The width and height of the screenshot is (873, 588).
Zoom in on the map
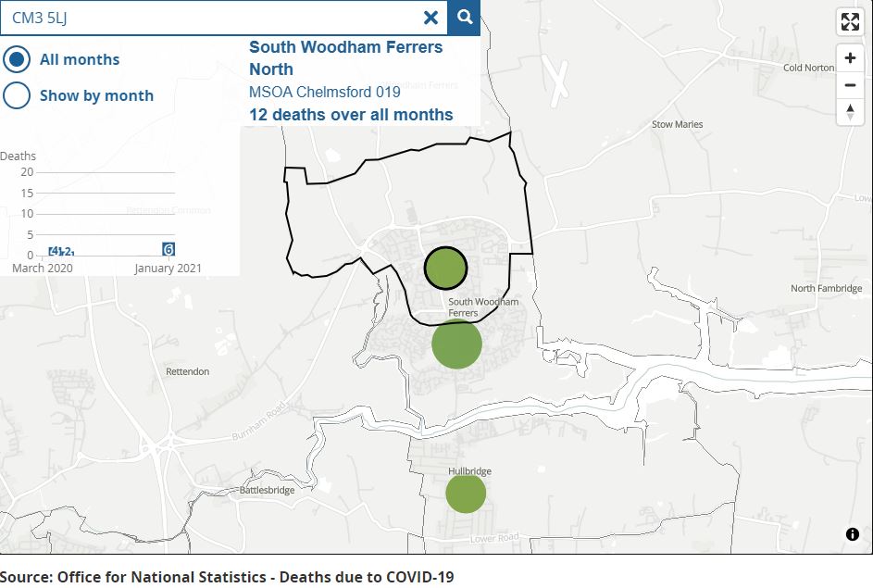(x=850, y=59)
